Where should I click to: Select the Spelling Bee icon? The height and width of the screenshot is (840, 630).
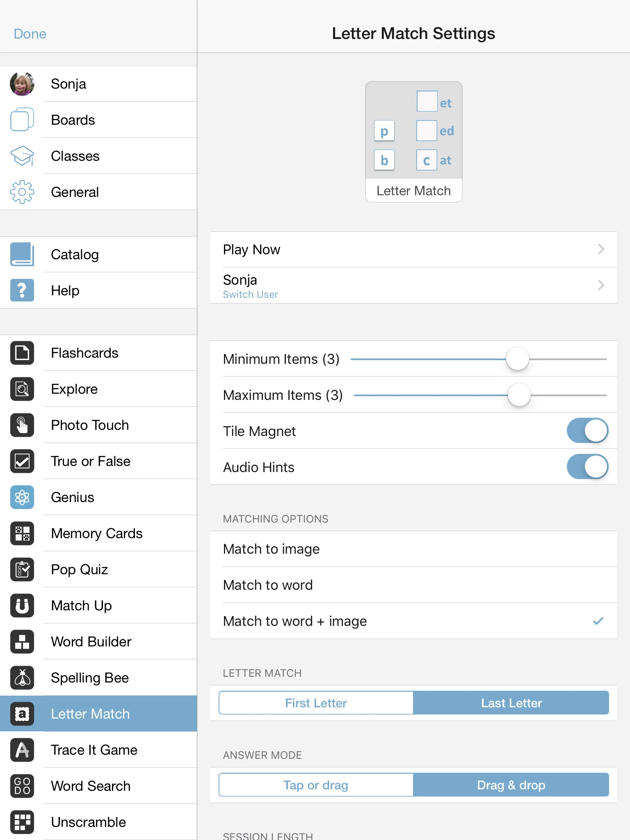click(x=22, y=678)
